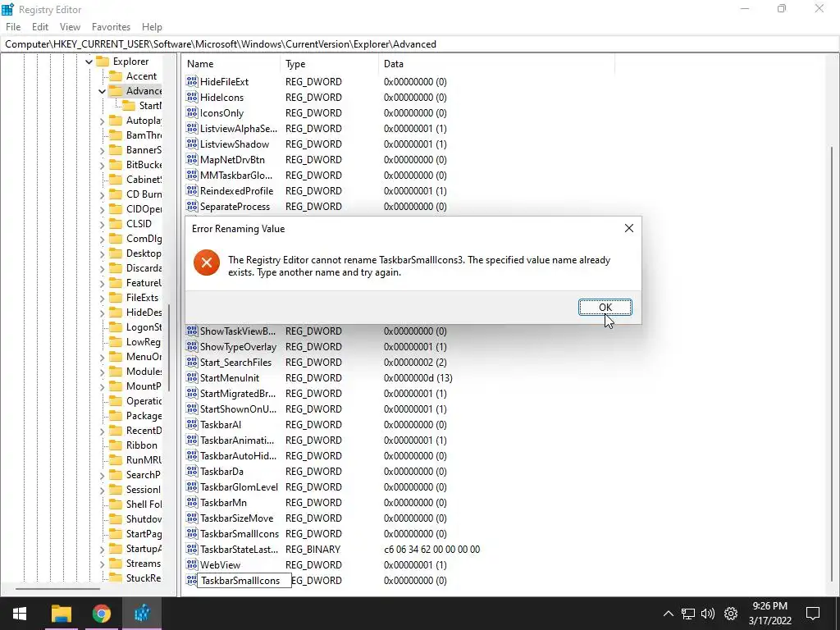
Task: Click the tree pane vertical scrollbar thumb
Action: coord(169,348)
